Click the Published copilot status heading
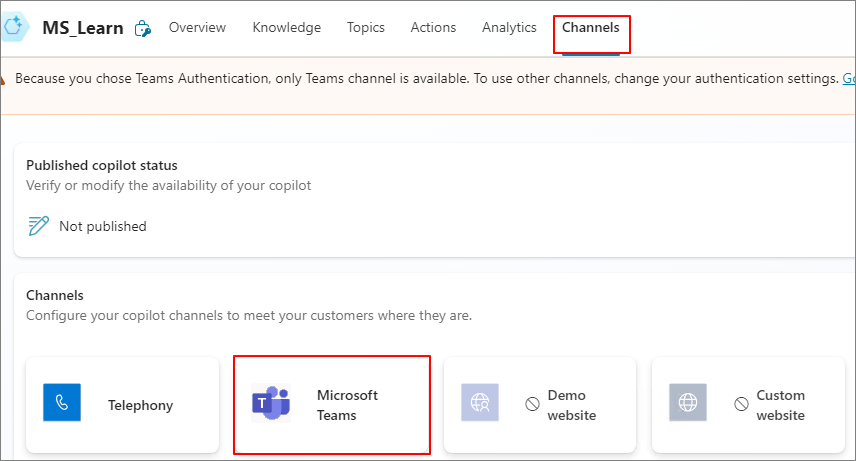This screenshot has width=856, height=461. (x=102, y=166)
